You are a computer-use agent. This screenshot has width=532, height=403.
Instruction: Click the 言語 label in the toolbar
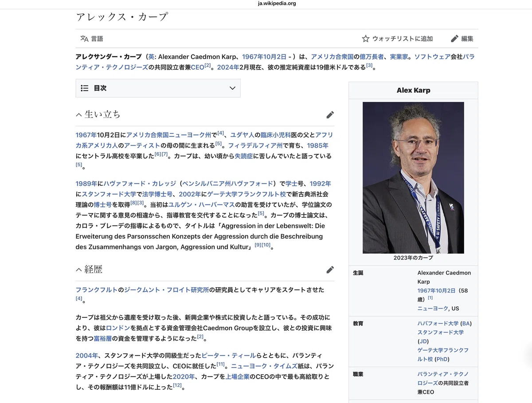coord(97,39)
